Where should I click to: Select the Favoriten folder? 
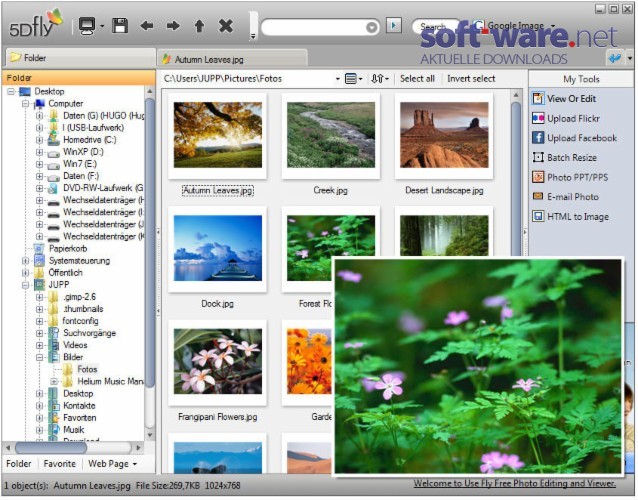80,418
